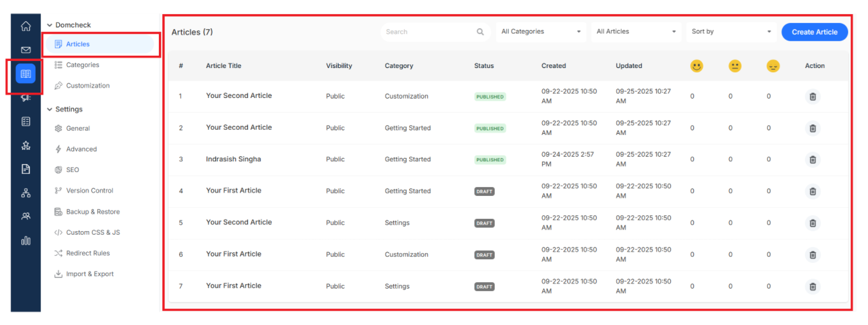Open Custom CSS & JS

tap(87, 232)
